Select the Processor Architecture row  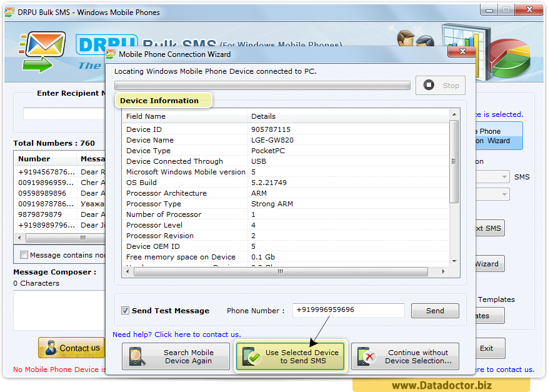286,193
